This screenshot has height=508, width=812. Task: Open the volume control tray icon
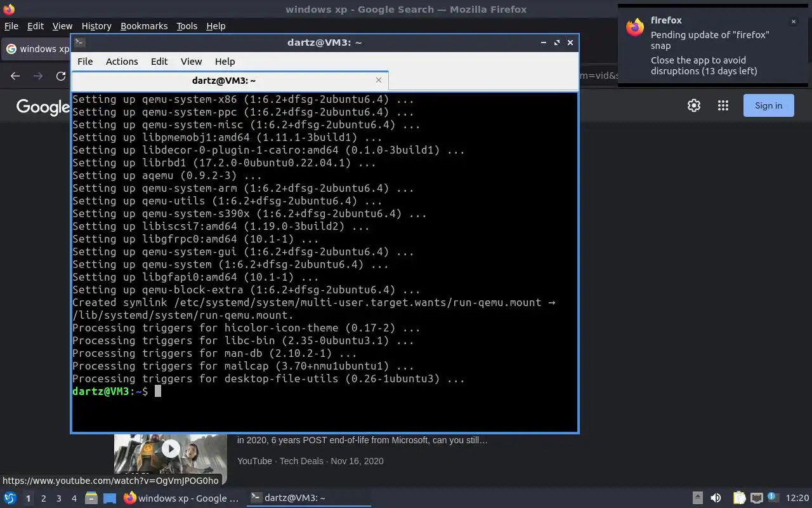click(x=716, y=498)
